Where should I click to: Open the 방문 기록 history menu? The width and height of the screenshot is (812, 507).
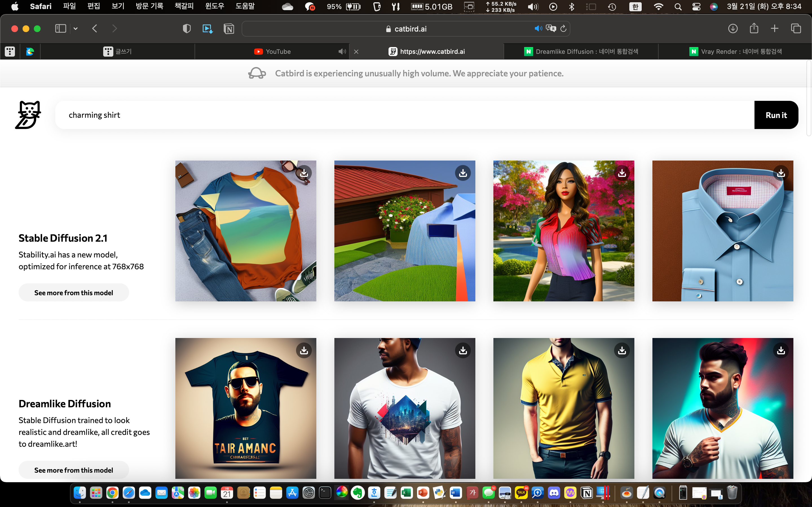149,6
